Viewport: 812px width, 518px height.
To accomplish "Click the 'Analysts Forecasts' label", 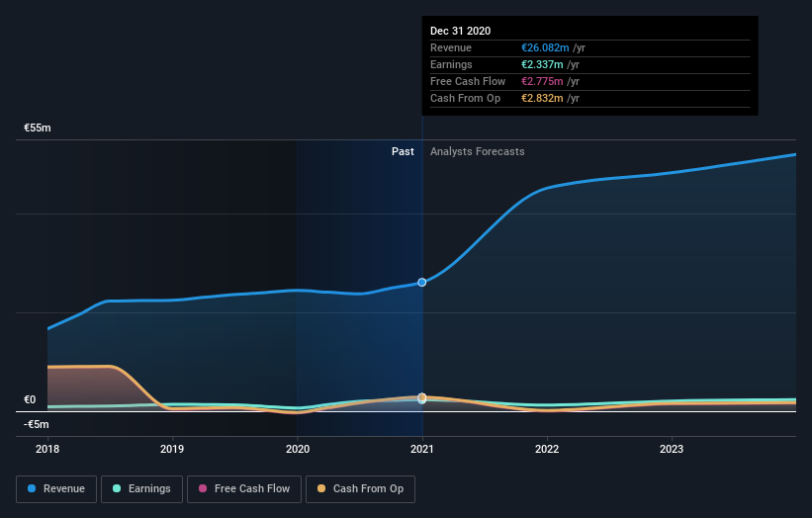I will [x=478, y=151].
